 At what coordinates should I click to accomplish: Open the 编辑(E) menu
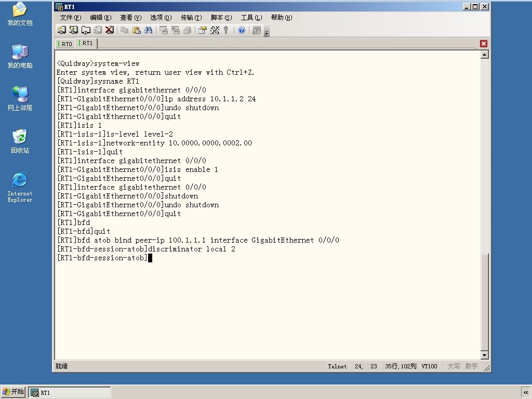coord(100,18)
